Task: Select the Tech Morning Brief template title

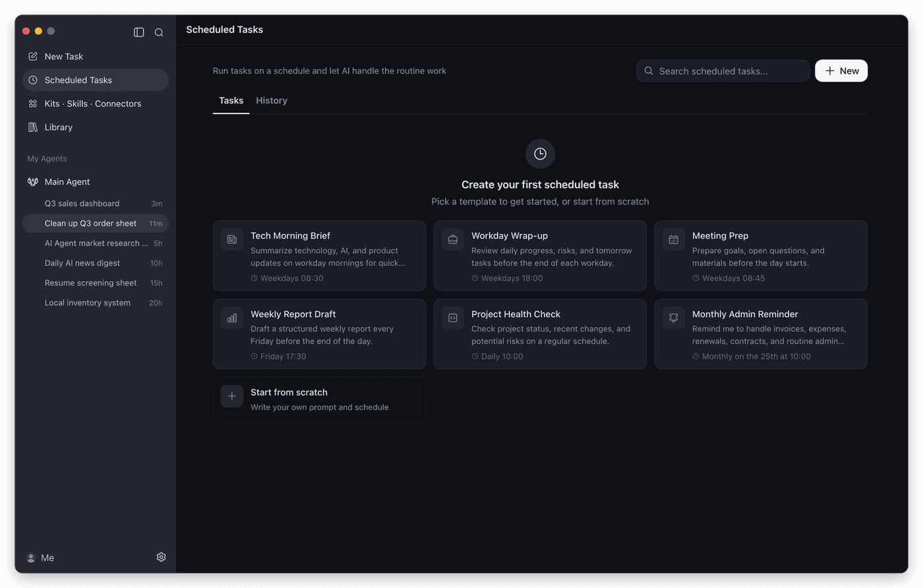Action: tap(290, 236)
